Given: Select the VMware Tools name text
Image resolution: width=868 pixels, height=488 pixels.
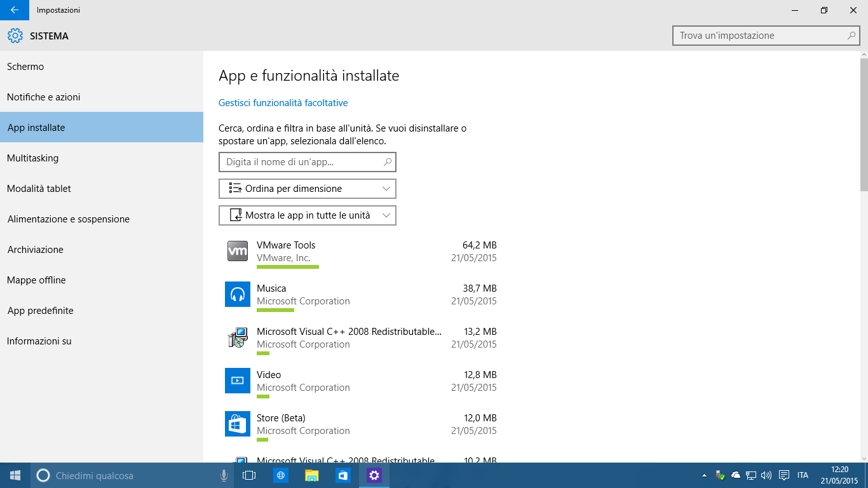Looking at the screenshot, I should (286, 245).
